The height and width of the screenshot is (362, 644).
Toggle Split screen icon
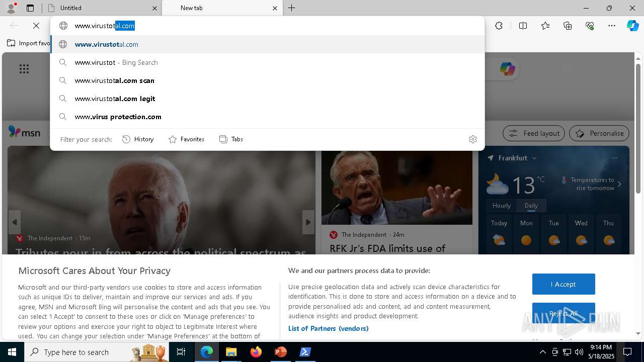[523, 26]
